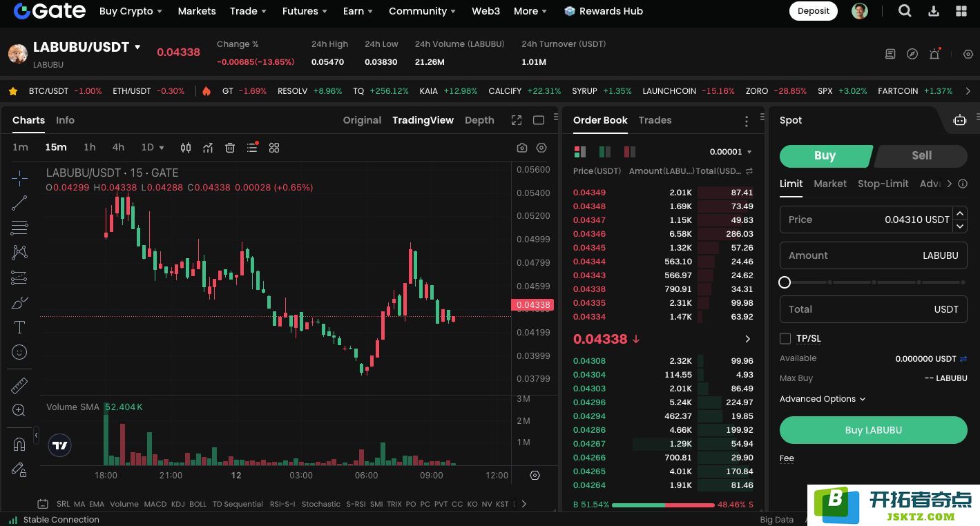Image resolution: width=980 pixels, height=526 pixels.
Task: Increase price with the up stepper
Action: 960,213
